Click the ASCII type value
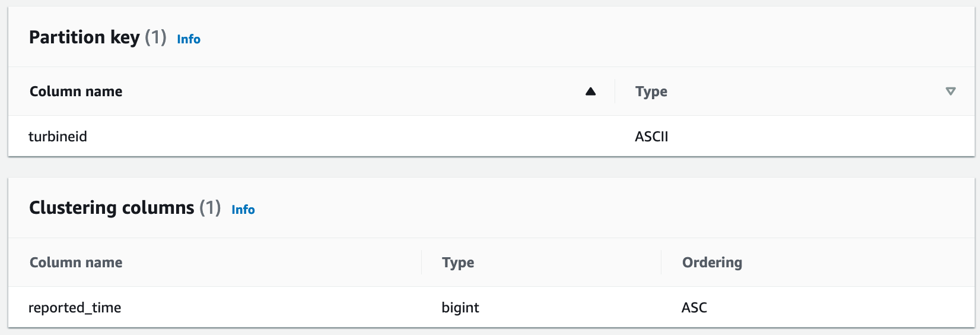The height and width of the screenshot is (335, 980). (651, 137)
